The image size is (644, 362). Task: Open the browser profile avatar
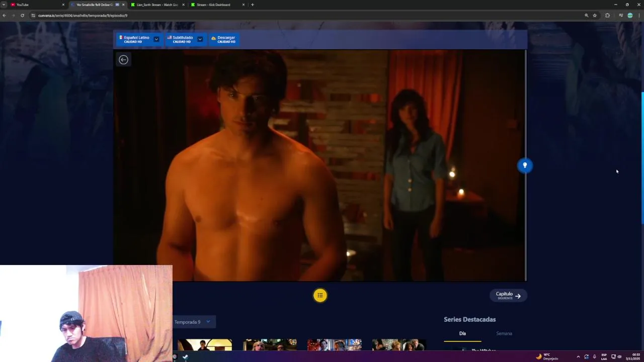coord(630,16)
